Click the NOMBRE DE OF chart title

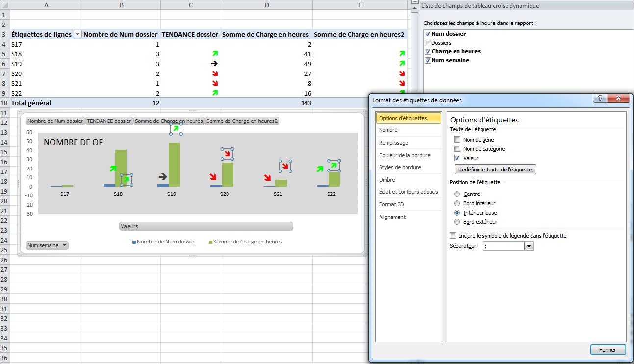[x=74, y=142]
